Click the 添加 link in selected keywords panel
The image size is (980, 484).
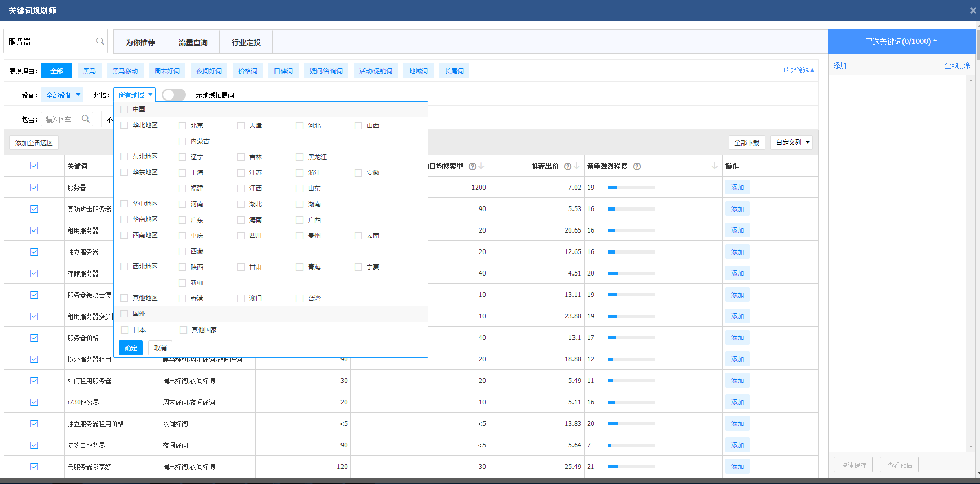840,65
